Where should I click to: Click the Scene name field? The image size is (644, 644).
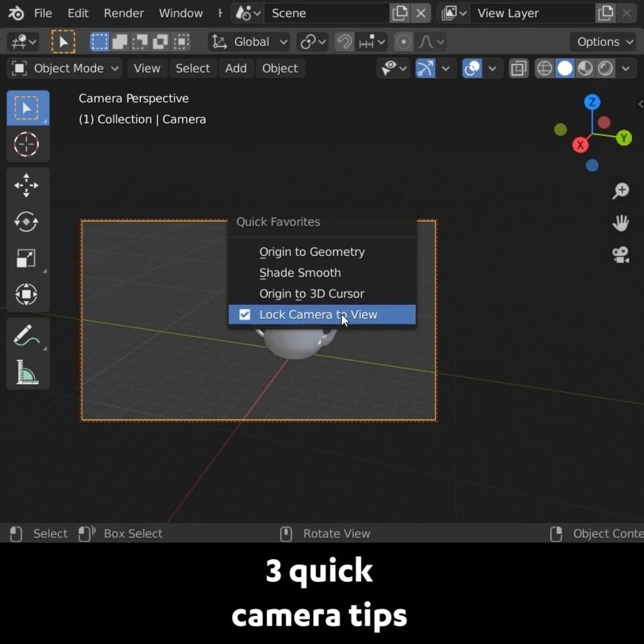[x=327, y=13]
